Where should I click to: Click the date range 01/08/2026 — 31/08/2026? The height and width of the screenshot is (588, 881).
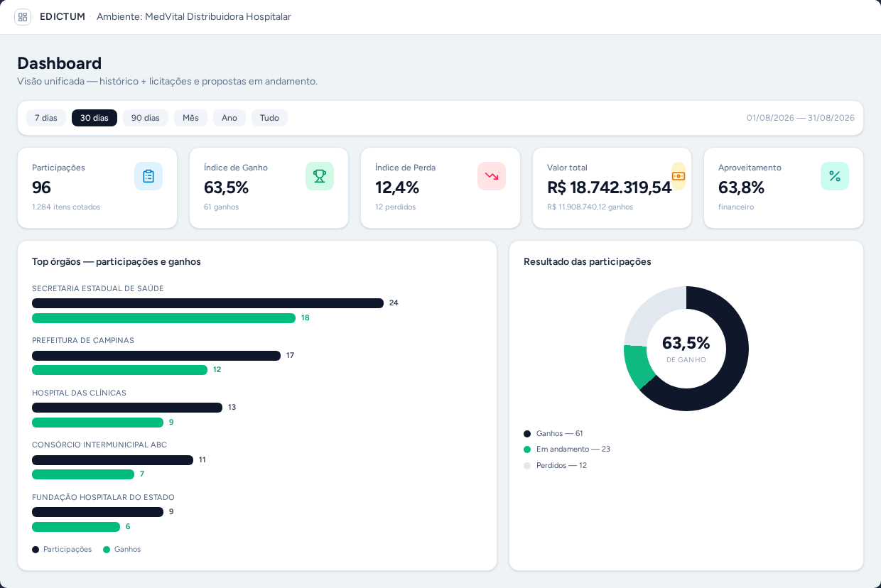pyautogui.click(x=801, y=118)
